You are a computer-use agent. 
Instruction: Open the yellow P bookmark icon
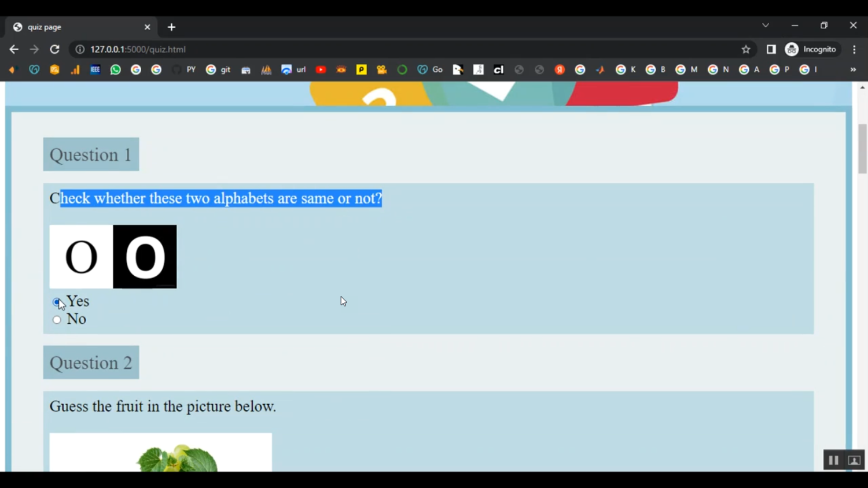(x=361, y=70)
